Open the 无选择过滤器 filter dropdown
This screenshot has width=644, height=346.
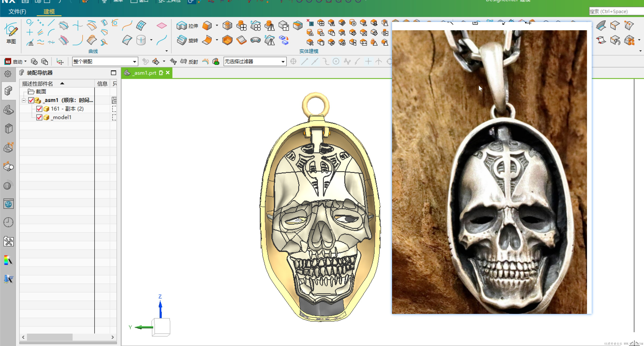click(x=283, y=62)
